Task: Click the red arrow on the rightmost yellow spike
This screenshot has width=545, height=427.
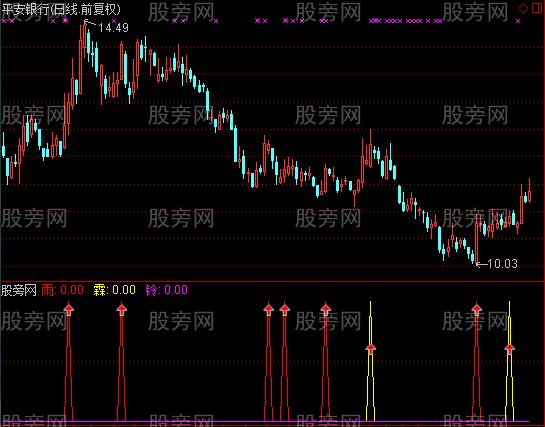Action: (510, 348)
